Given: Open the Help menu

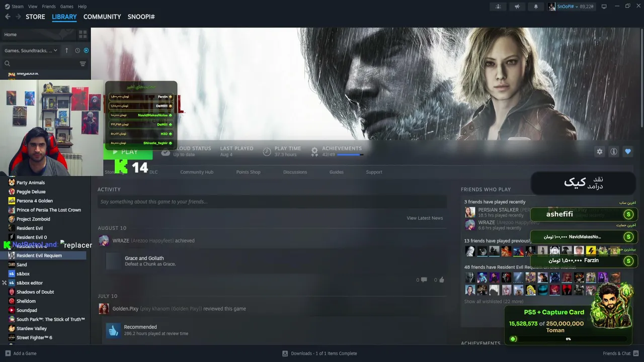Looking at the screenshot, I should pyautogui.click(x=83, y=7).
